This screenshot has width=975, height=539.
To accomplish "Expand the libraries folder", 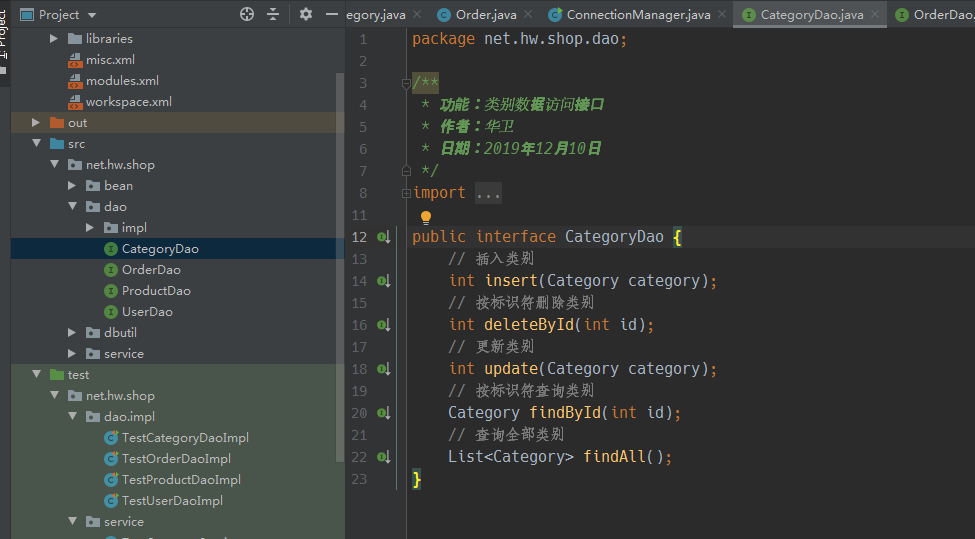I will click(54, 39).
